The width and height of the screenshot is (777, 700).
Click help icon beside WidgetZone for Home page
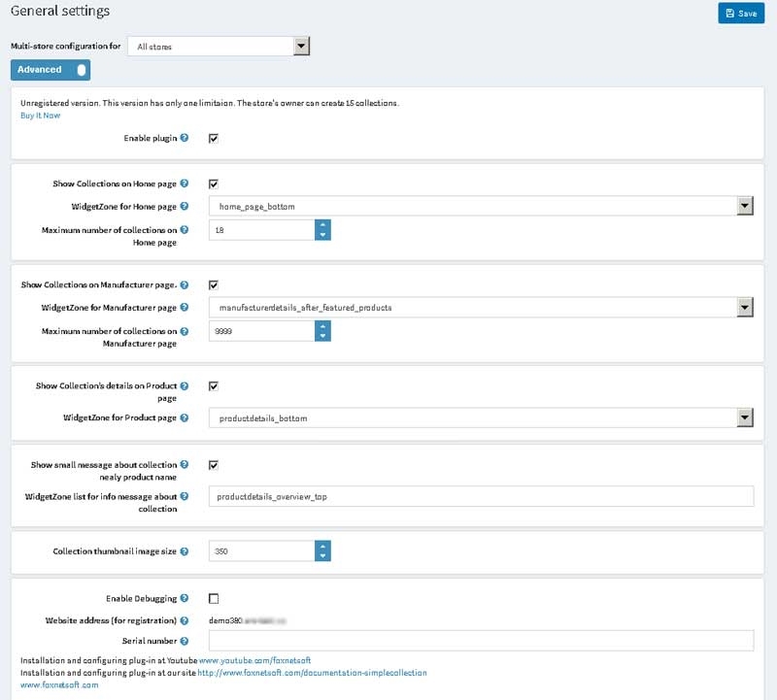tap(185, 207)
